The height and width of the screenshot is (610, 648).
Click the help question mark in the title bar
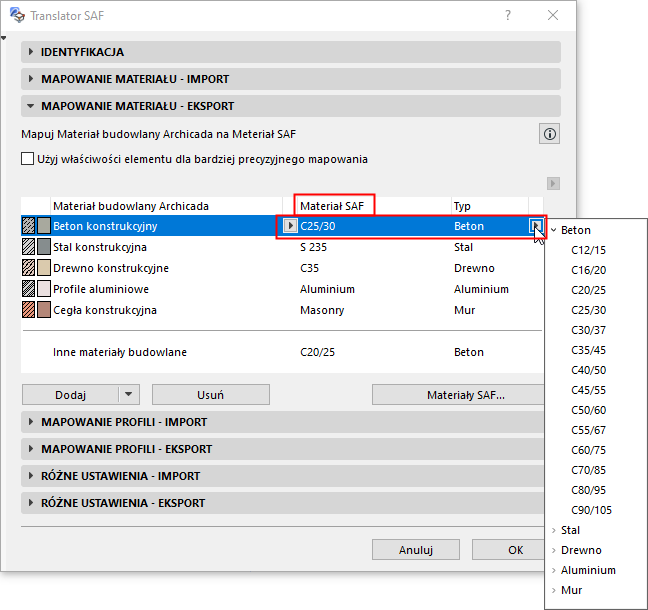click(x=507, y=15)
